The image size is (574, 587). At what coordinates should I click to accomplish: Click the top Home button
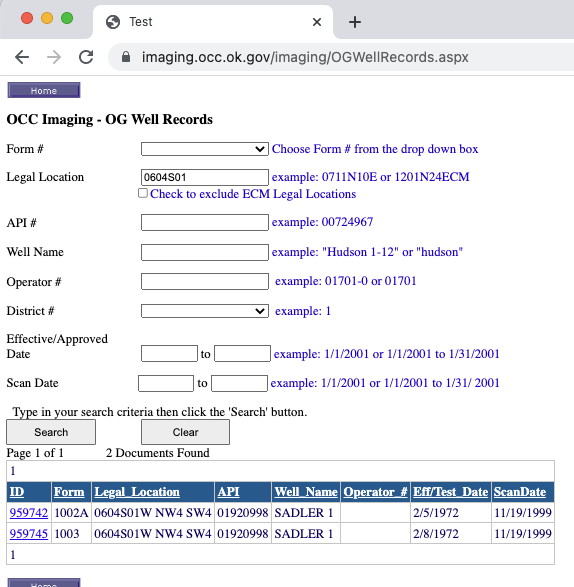coord(44,91)
